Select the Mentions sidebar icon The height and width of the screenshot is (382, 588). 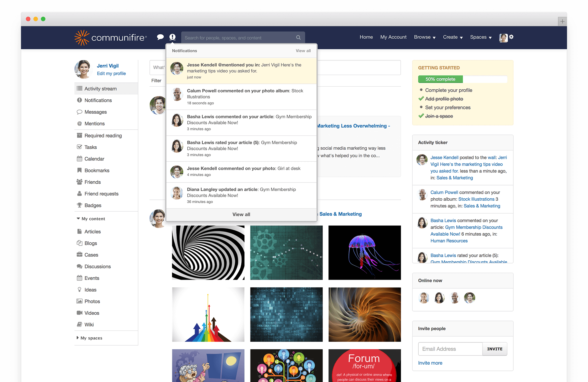[x=79, y=123]
